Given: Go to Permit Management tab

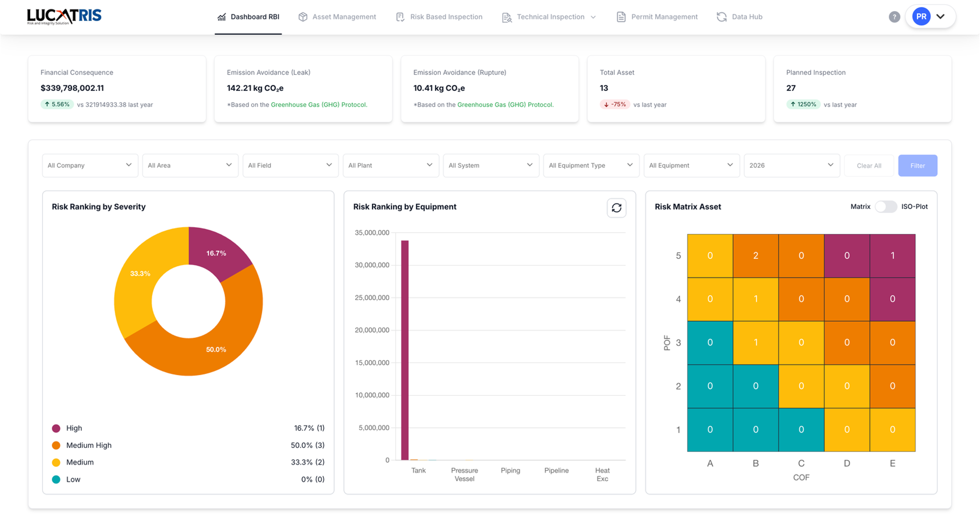Looking at the screenshot, I should (657, 17).
